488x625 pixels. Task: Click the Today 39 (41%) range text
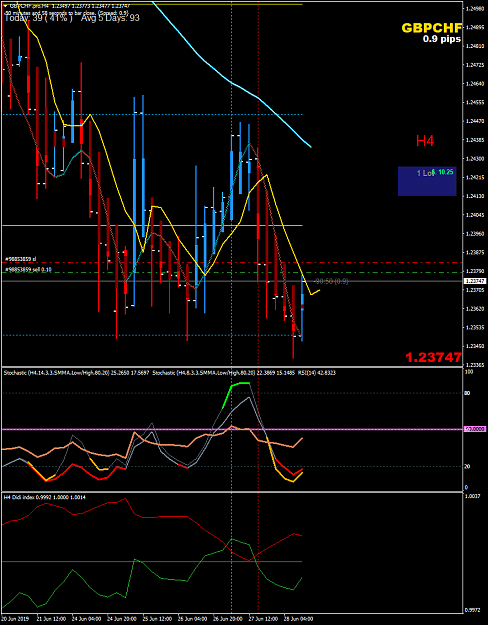point(39,18)
